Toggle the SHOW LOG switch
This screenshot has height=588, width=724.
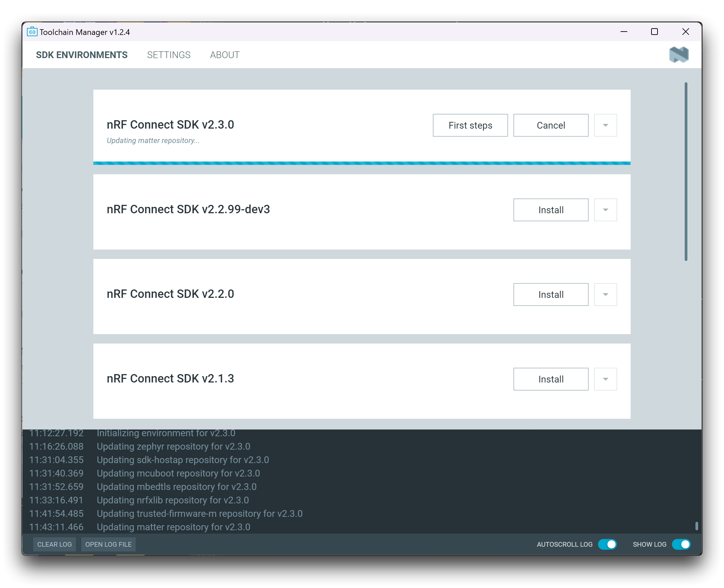pos(681,544)
